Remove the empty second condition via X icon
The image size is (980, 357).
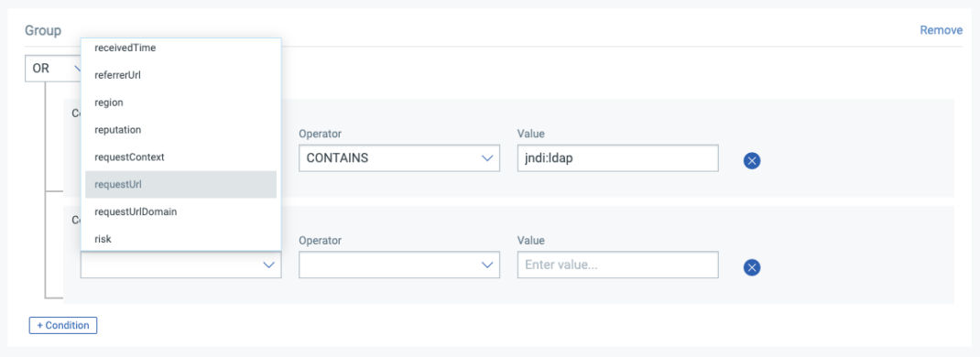pyautogui.click(x=752, y=267)
